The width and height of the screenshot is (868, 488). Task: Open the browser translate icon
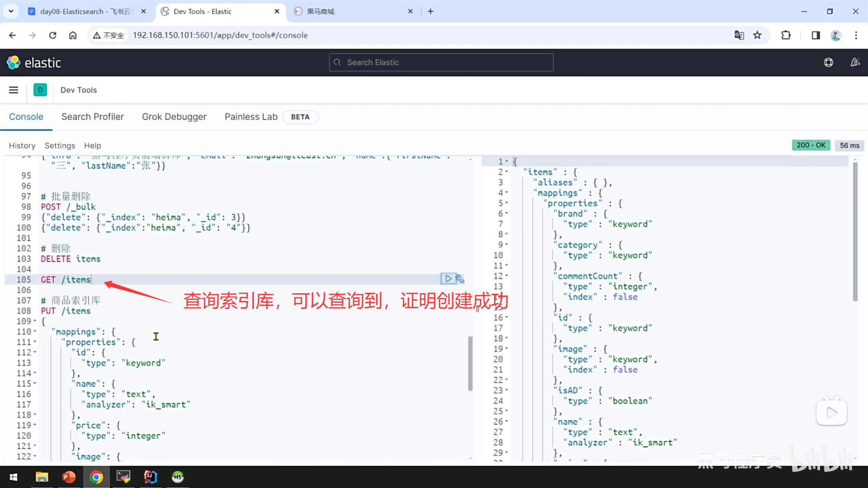point(739,35)
